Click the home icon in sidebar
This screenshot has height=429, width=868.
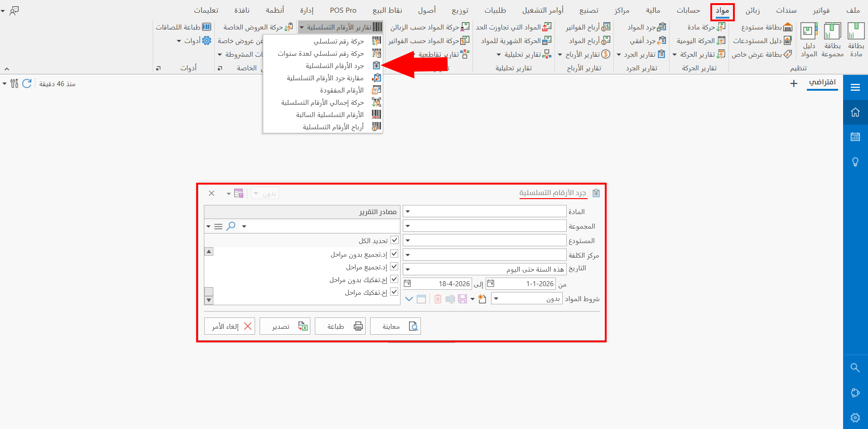click(x=855, y=112)
